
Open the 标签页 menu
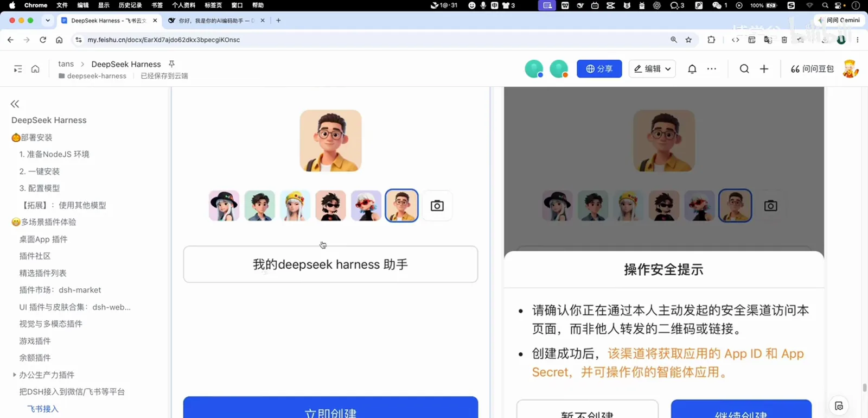click(x=213, y=5)
